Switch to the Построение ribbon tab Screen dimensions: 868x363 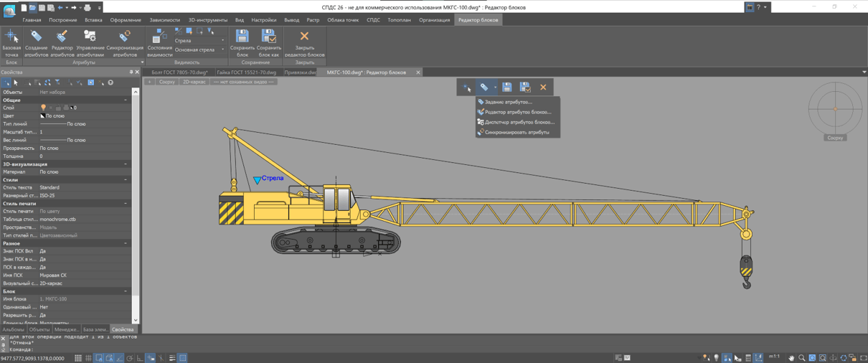click(x=63, y=20)
